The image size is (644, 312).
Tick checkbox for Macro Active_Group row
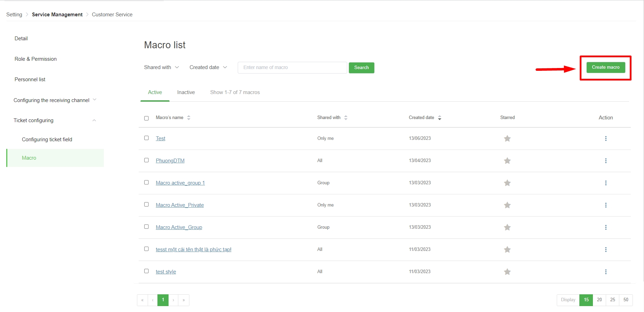(x=146, y=227)
